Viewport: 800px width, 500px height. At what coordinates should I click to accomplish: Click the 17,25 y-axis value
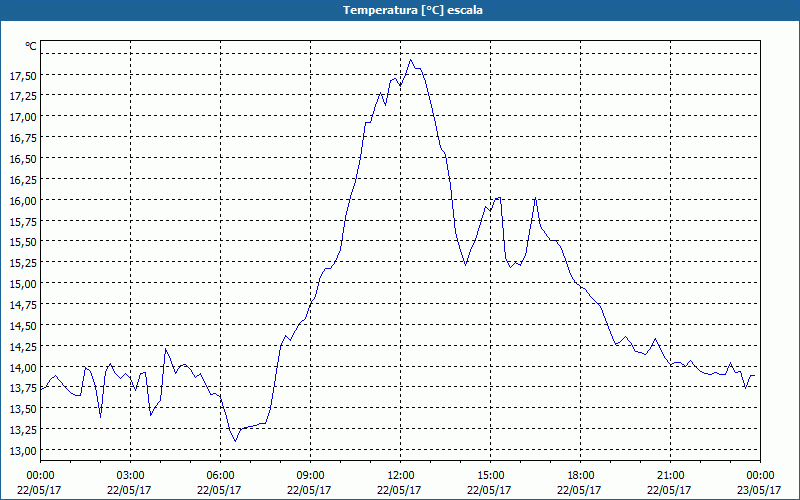click(23, 96)
